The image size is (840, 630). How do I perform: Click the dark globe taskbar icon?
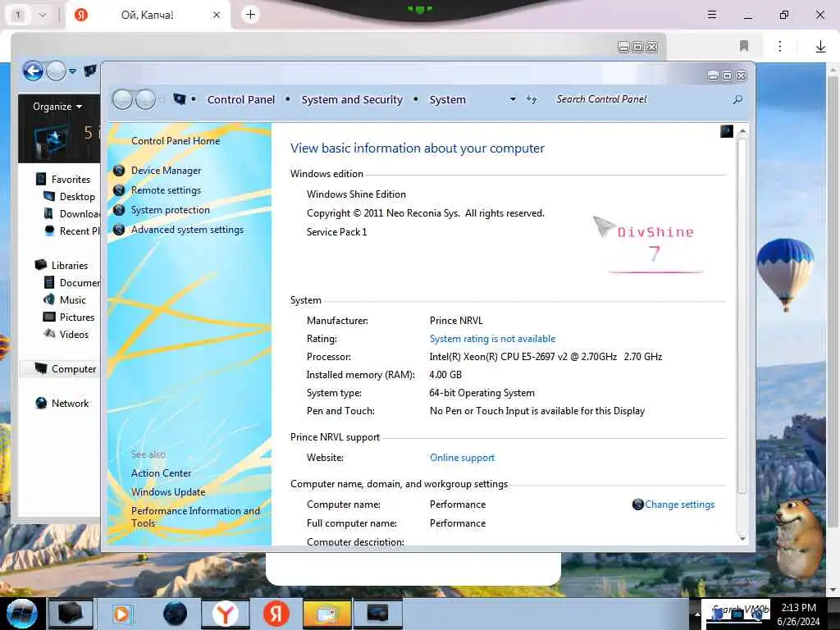coord(175,614)
